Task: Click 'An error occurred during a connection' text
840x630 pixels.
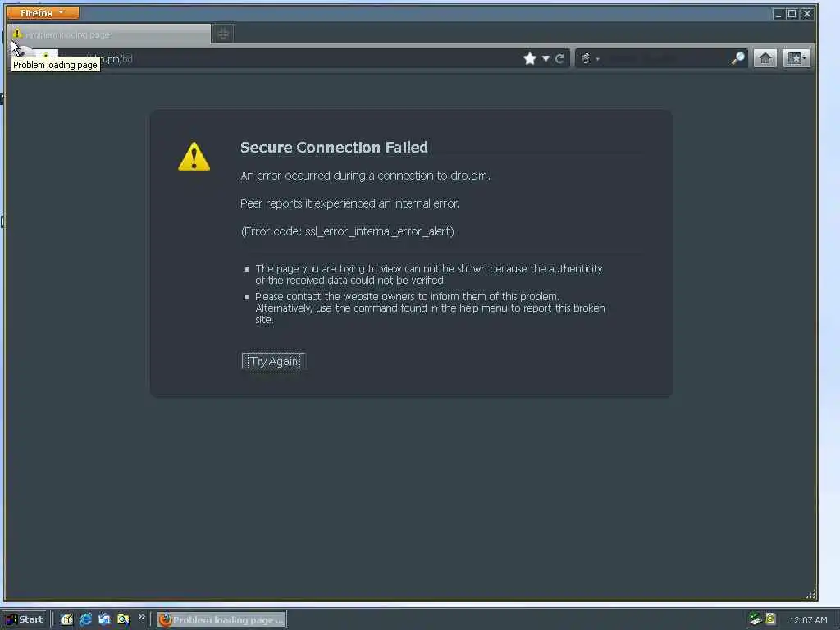Action: 365,176
